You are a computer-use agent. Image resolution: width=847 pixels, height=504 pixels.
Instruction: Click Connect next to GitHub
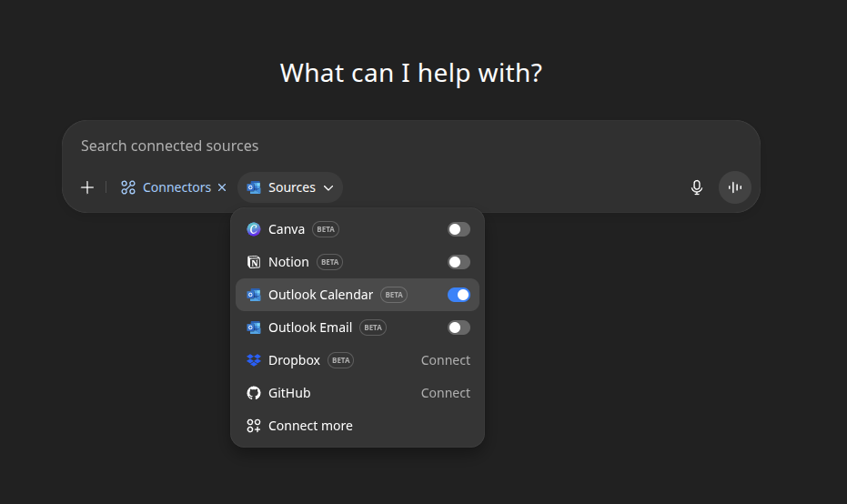[445, 393]
